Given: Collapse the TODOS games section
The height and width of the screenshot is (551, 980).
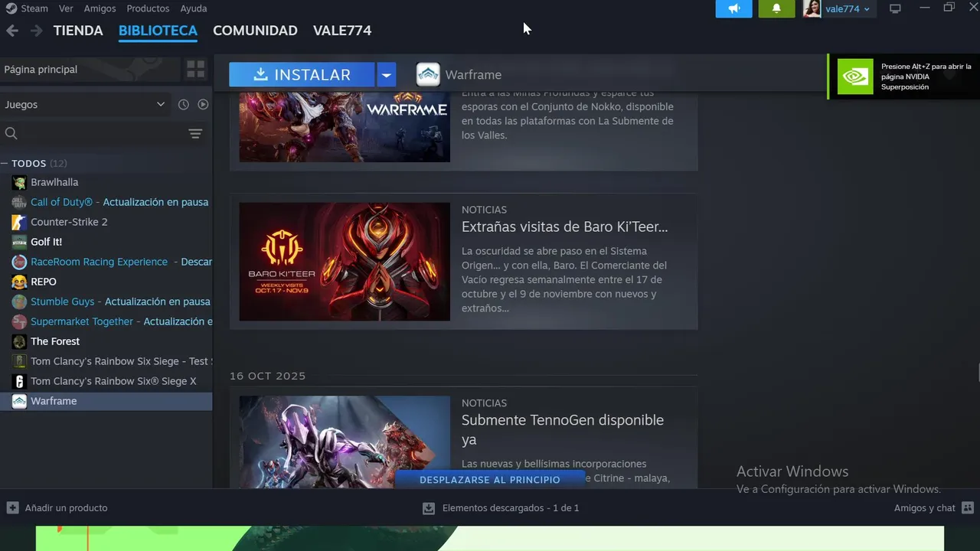Looking at the screenshot, I should 5,163.
